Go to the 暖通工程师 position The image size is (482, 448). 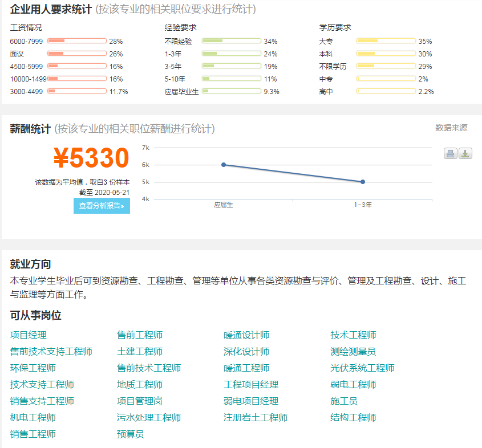[x=246, y=368]
